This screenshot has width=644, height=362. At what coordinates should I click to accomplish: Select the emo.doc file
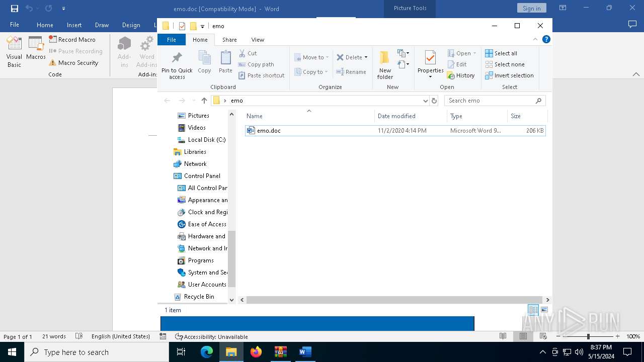point(395,131)
